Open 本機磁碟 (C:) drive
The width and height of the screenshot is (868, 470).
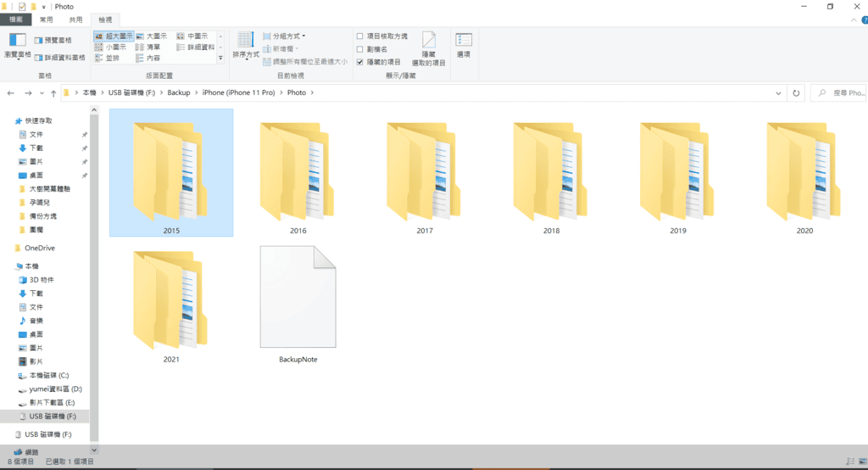tap(44, 375)
